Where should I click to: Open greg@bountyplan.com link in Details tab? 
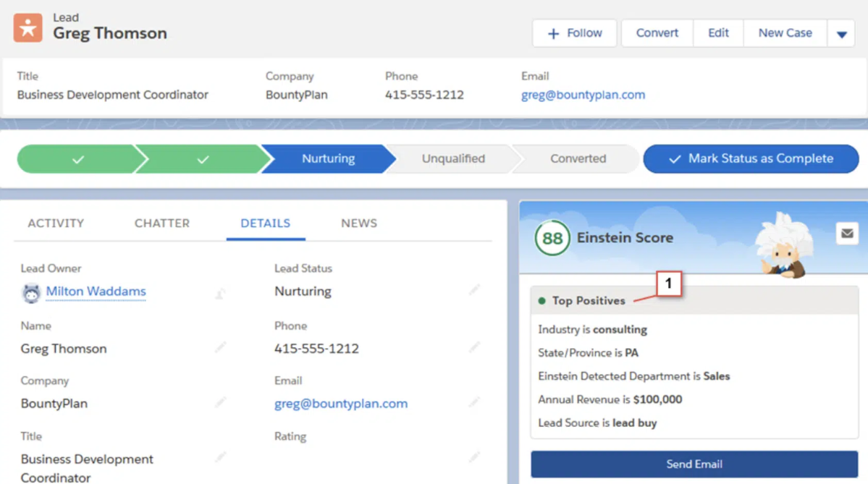(341, 404)
